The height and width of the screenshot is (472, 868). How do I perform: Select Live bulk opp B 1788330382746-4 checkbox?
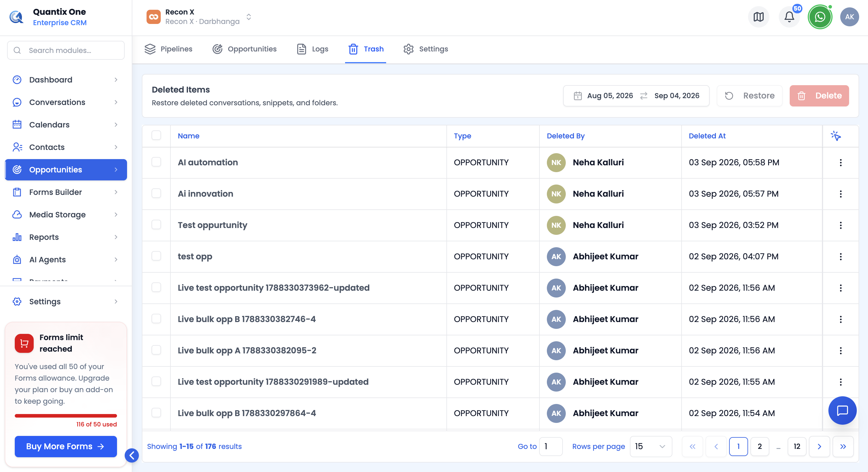156,319
